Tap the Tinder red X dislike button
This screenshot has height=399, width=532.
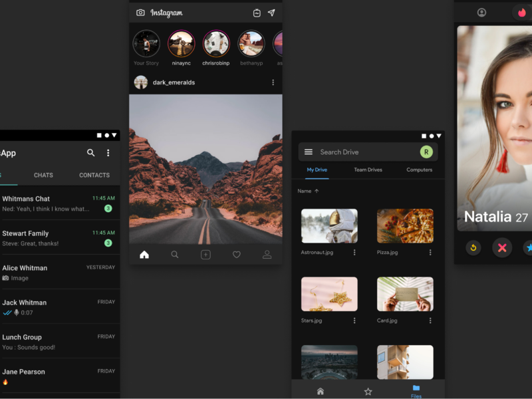point(502,247)
